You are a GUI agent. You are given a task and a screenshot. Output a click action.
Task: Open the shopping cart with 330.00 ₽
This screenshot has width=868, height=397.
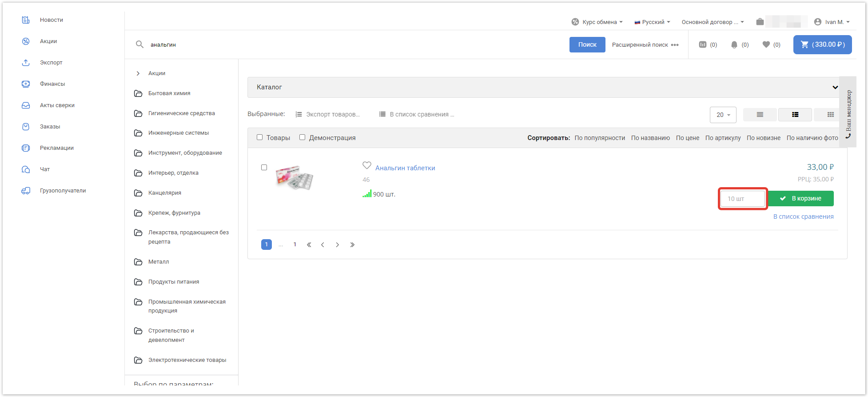coord(822,44)
